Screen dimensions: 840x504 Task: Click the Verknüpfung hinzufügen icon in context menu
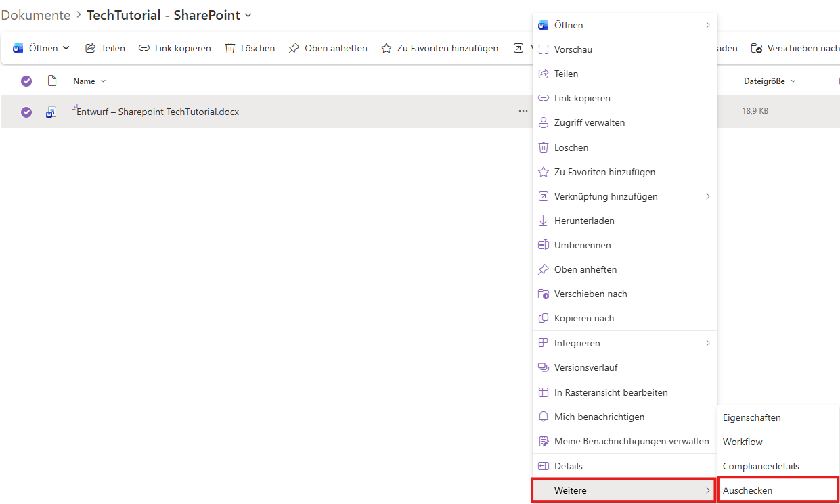pyautogui.click(x=543, y=196)
